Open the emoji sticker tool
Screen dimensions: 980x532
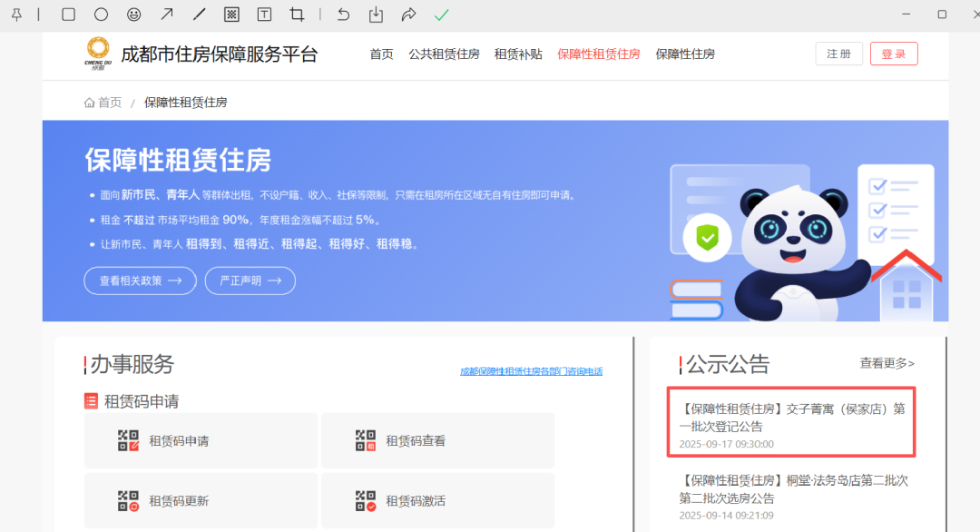point(134,14)
